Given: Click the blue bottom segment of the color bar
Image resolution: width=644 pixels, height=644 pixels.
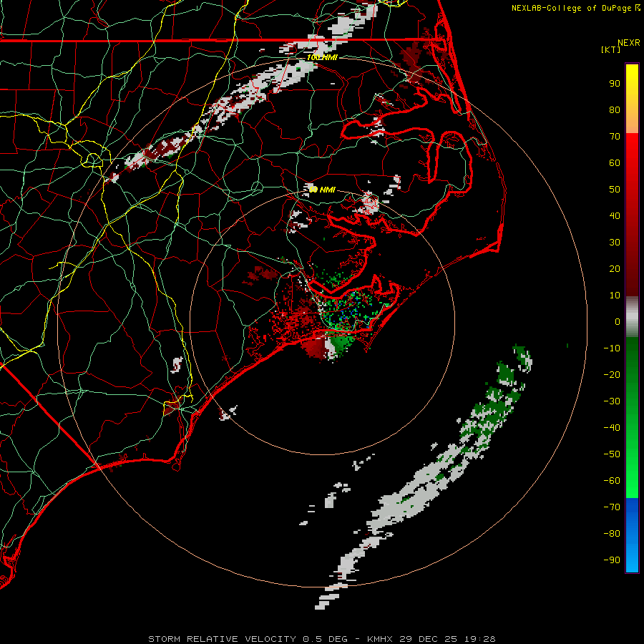Looking at the screenshot, I should click(632, 535).
